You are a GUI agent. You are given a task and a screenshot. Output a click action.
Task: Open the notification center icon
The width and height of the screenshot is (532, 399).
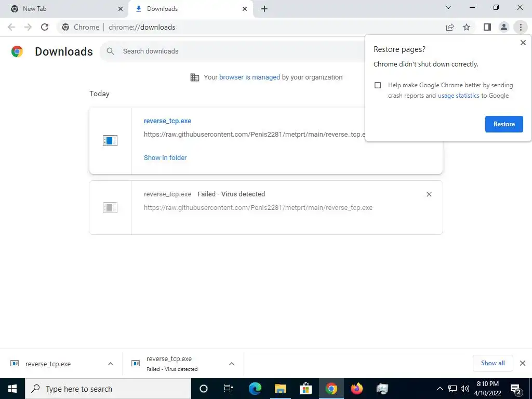coord(516,389)
